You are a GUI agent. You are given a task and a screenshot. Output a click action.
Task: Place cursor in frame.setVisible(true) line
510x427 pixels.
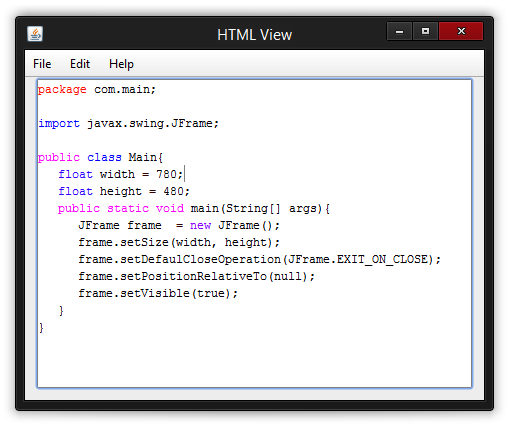(x=158, y=293)
